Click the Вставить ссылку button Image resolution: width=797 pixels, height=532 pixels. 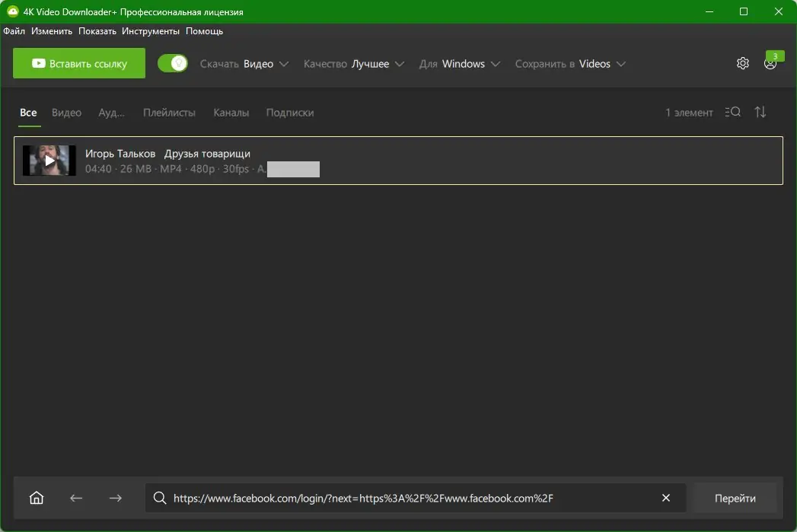tap(79, 63)
